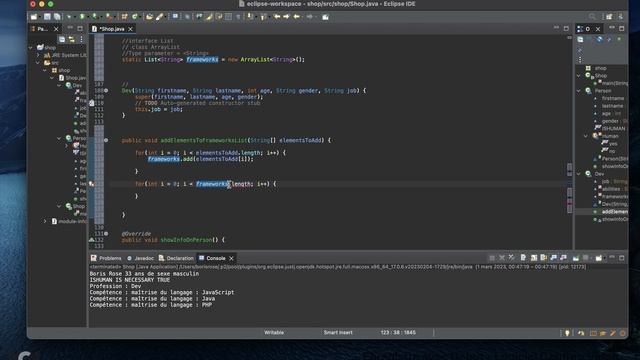The width and height of the screenshot is (640, 360).
Task: Collapse the shop project in Package Explorer
Action: coord(31,48)
